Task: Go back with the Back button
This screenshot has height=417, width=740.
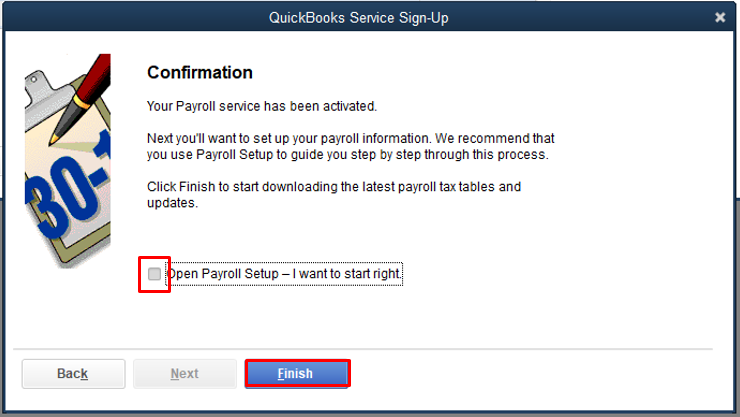Action: (73, 374)
